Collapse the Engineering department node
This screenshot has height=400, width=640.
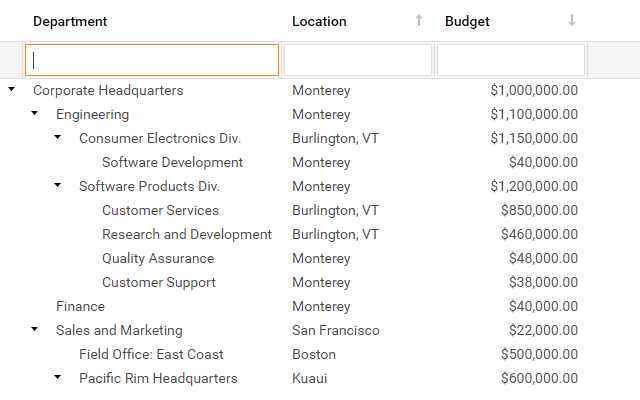click(34, 114)
